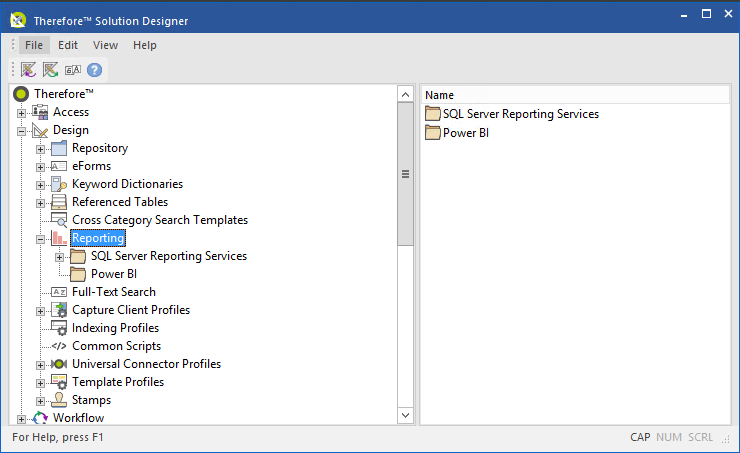Screen dimensions: 740x453
Task: Open the File menu
Action: pos(34,45)
